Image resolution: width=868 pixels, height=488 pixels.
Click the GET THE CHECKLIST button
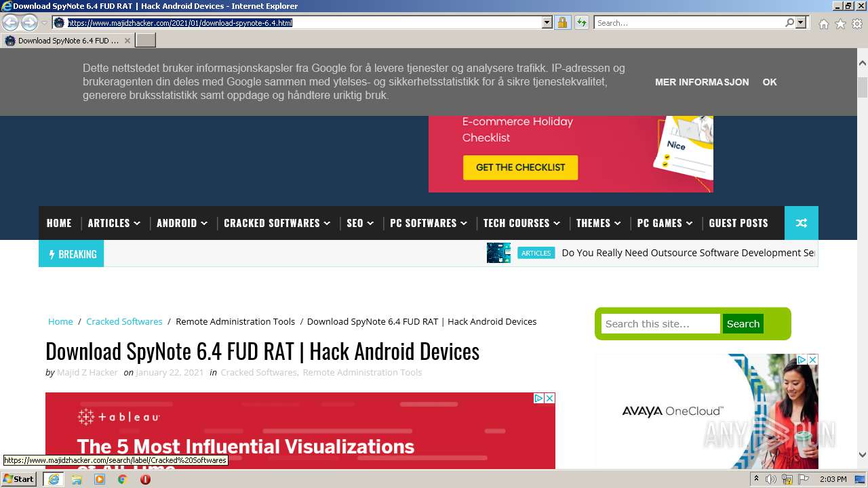coord(520,167)
